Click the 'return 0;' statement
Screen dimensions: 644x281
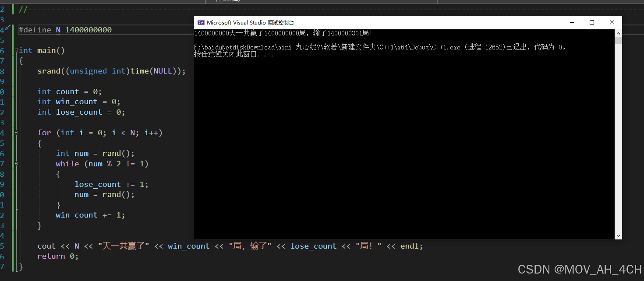click(58, 256)
